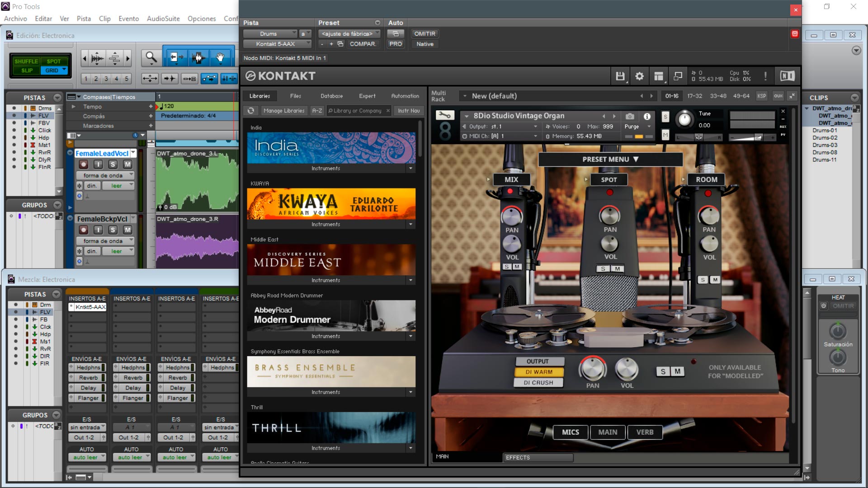Click the aux button in Multi Rack
Viewport: 868px width, 488px height.
pos(778,96)
